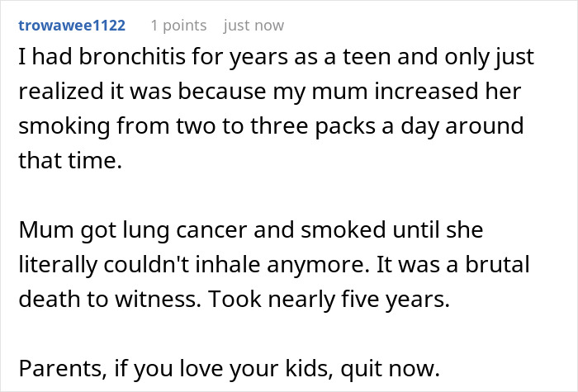Click the word "Parents" in the last line
Image resolution: width=578 pixels, height=392 pixels.
(54, 366)
